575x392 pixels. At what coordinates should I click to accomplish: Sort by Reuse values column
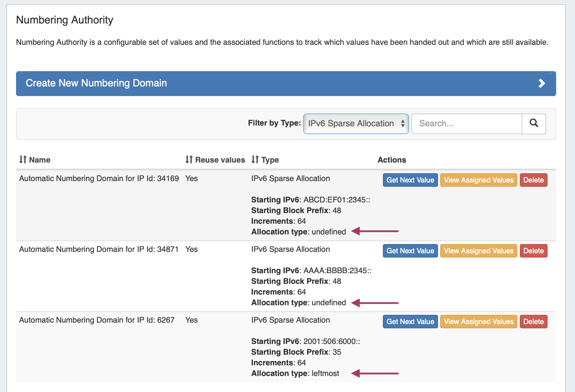click(x=215, y=160)
